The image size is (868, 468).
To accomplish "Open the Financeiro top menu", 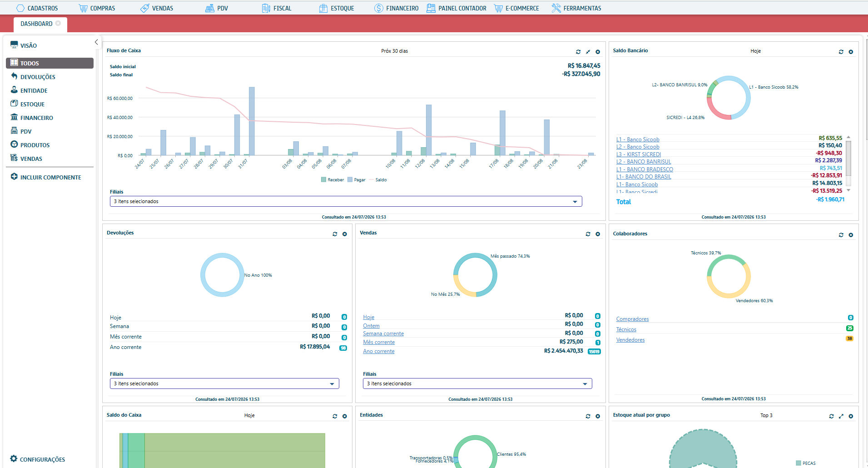I will pos(397,8).
